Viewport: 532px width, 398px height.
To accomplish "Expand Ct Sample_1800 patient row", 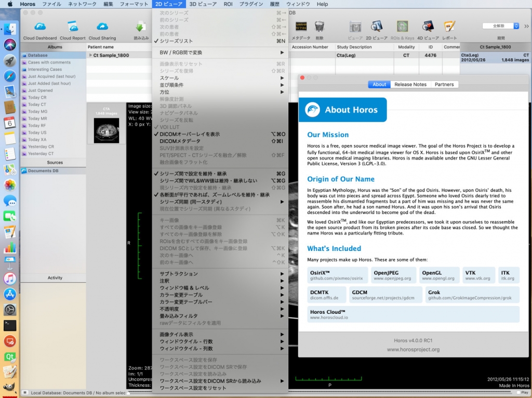I will click(x=90, y=55).
